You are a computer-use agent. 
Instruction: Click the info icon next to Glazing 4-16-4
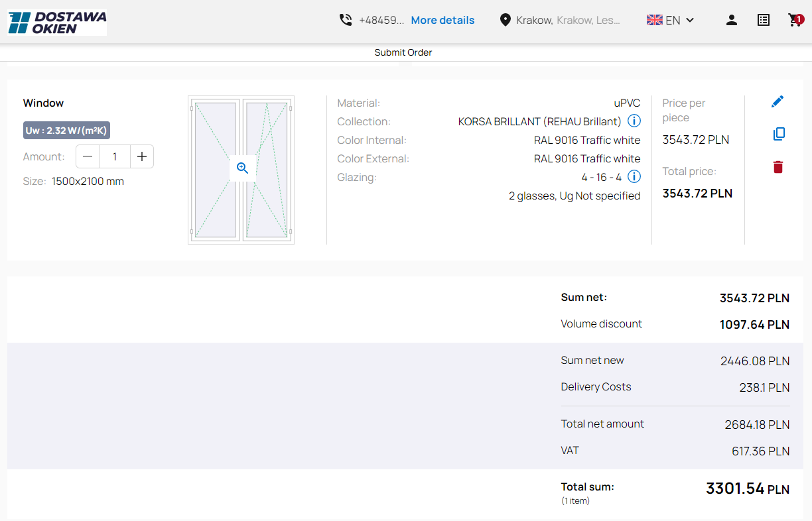pyautogui.click(x=634, y=176)
